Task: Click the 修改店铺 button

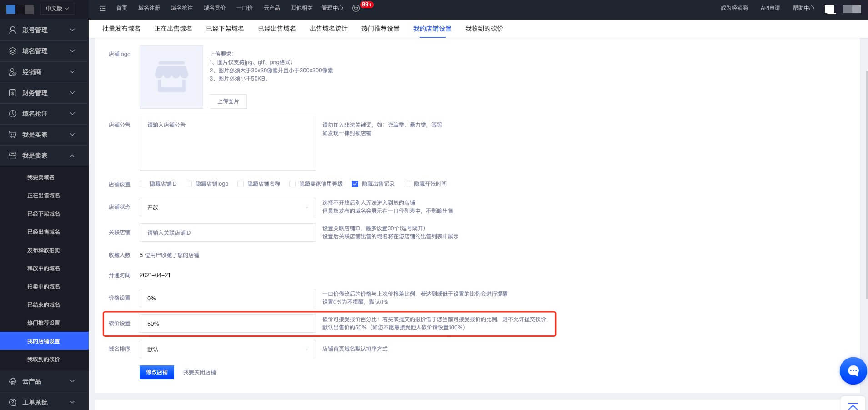Action: point(156,372)
